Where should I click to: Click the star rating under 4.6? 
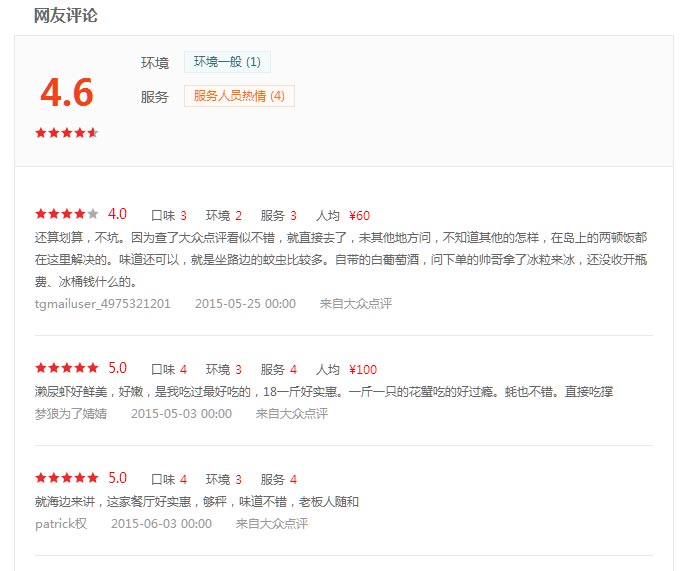pos(67,133)
